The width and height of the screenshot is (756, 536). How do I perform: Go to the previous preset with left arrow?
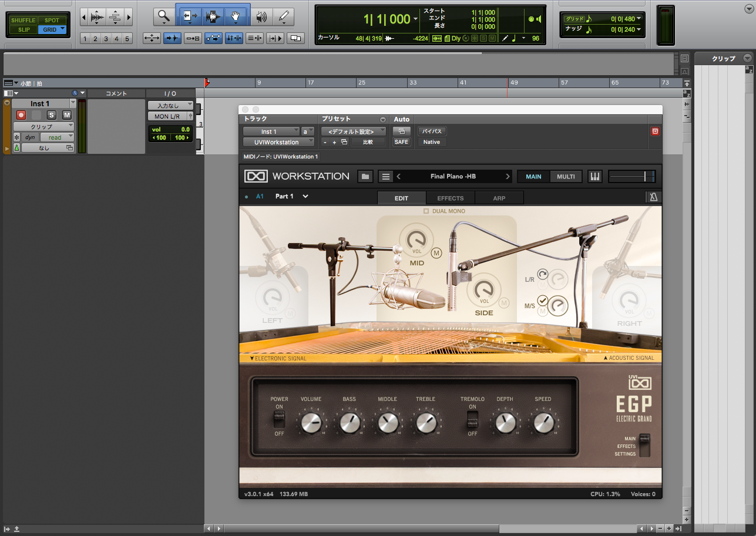[399, 176]
